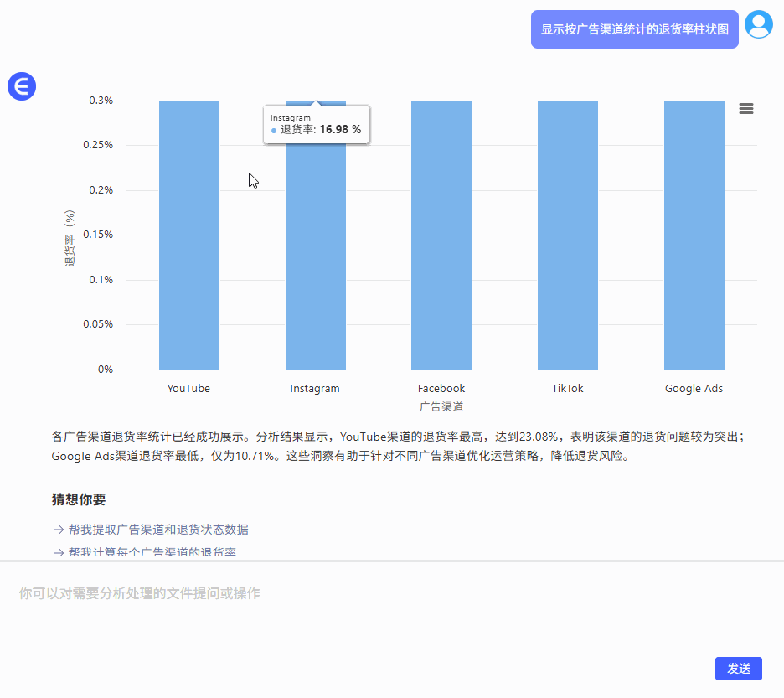This screenshot has height=698, width=784.
Task: Open the chart hamburger menu
Action: point(746,109)
